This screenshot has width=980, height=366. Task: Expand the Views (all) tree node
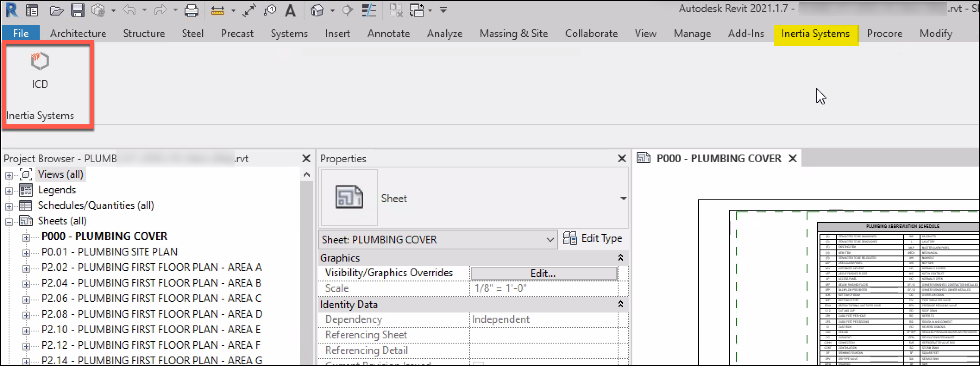9,175
